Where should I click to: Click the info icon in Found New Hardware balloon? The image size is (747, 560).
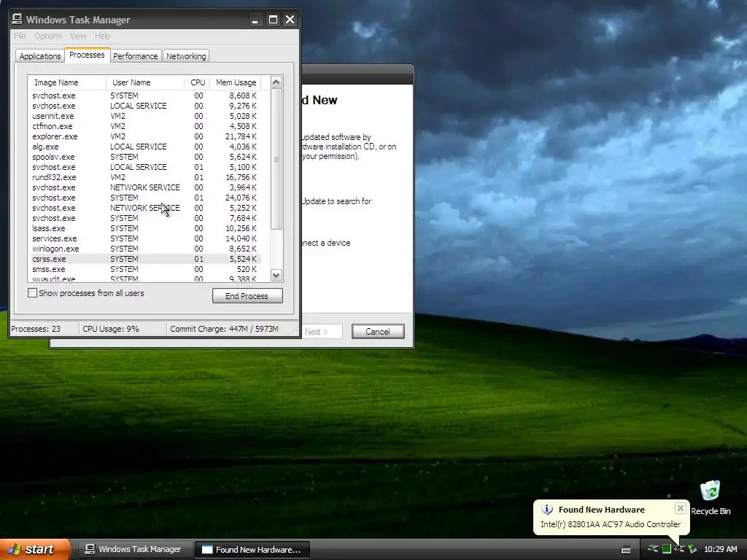point(547,510)
